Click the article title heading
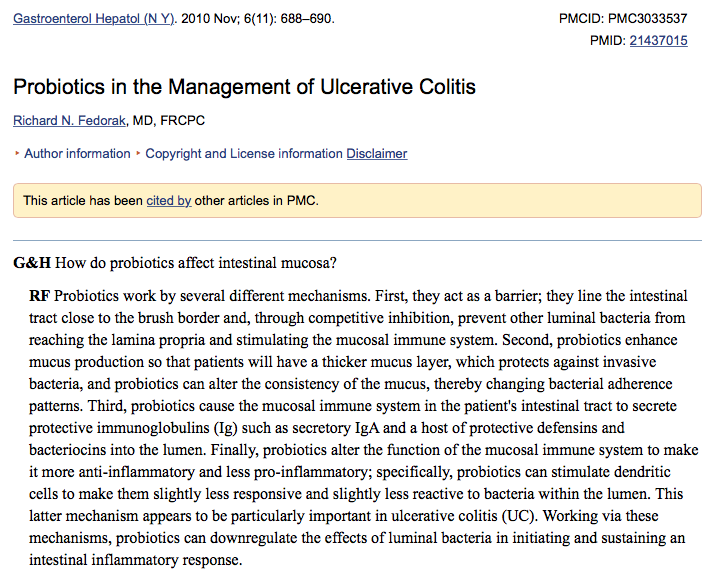This screenshot has height=578, width=706. (x=244, y=87)
